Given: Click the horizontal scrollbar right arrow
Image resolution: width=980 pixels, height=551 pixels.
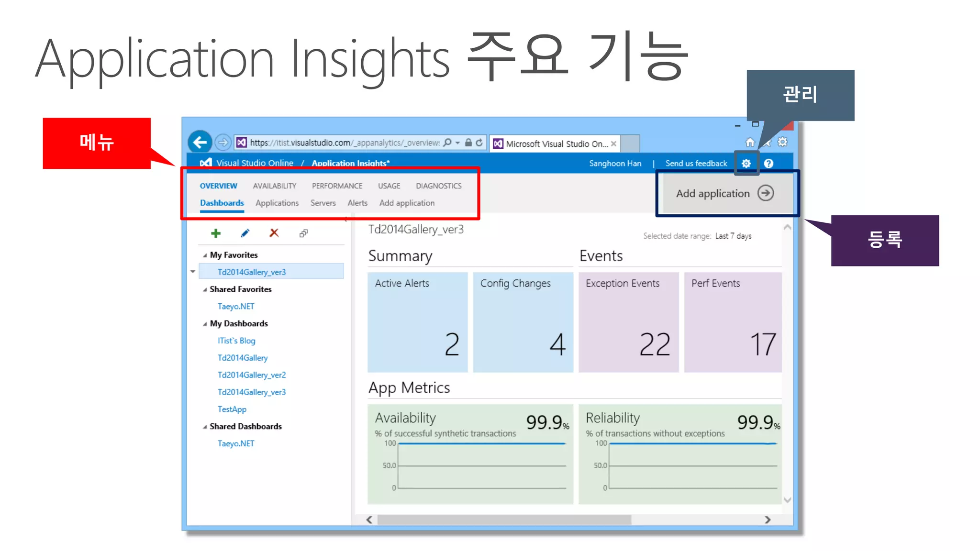Looking at the screenshot, I should (768, 519).
